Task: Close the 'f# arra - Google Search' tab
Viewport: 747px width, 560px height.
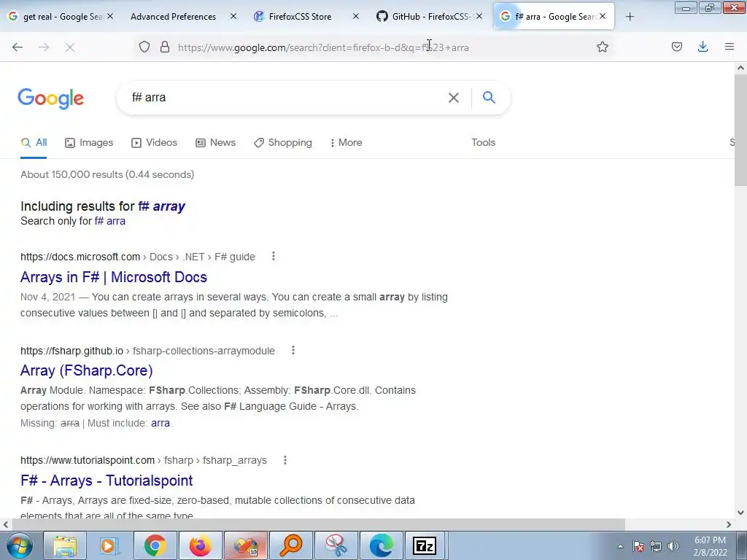Action: click(x=603, y=16)
